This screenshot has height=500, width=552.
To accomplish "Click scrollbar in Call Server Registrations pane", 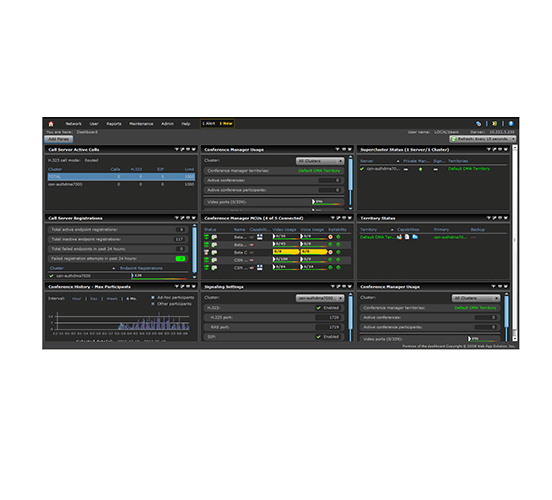I will [x=194, y=251].
